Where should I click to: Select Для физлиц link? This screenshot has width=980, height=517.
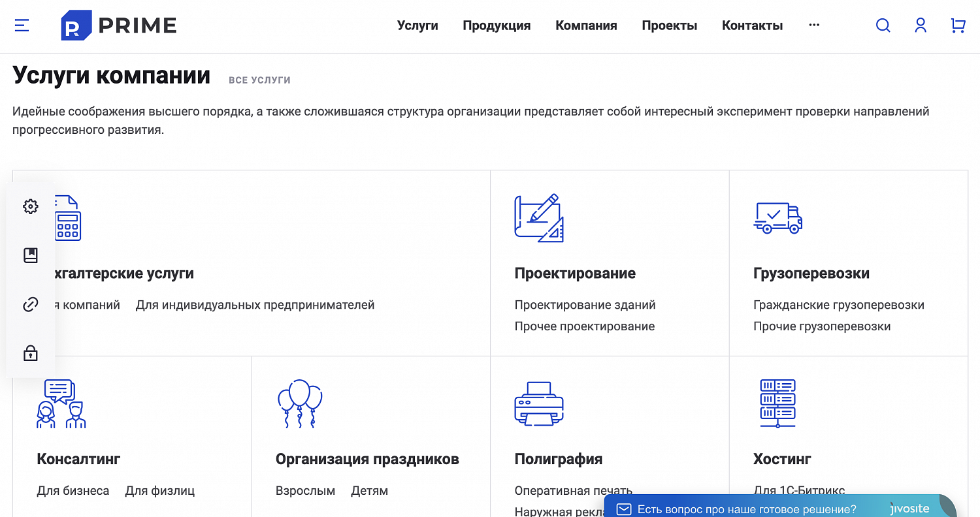(x=160, y=490)
